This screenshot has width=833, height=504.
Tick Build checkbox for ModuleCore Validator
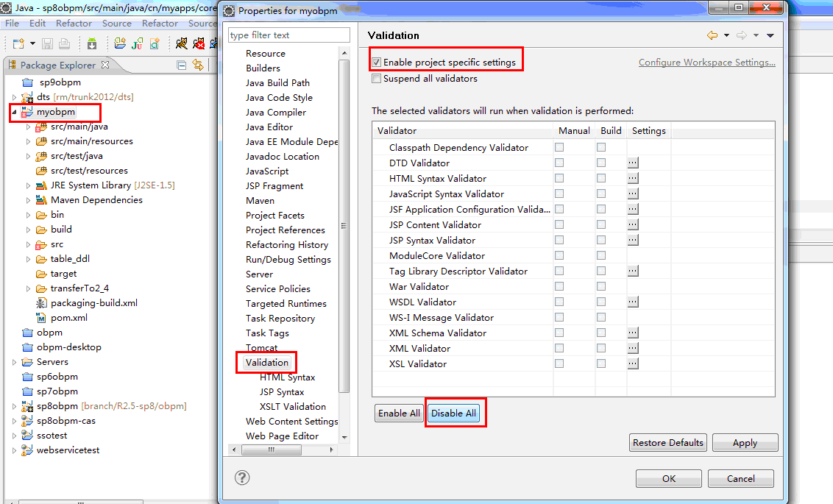pos(601,255)
